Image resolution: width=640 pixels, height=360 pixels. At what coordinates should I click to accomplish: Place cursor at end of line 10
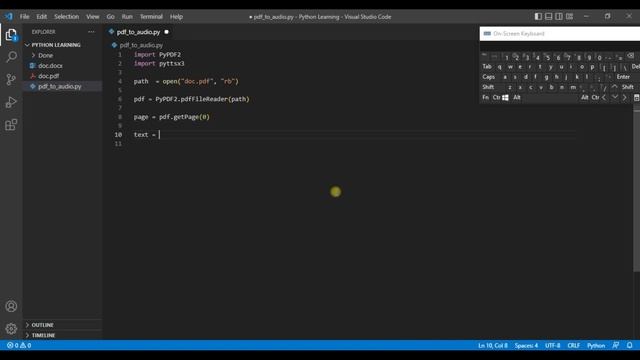click(x=160, y=134)
